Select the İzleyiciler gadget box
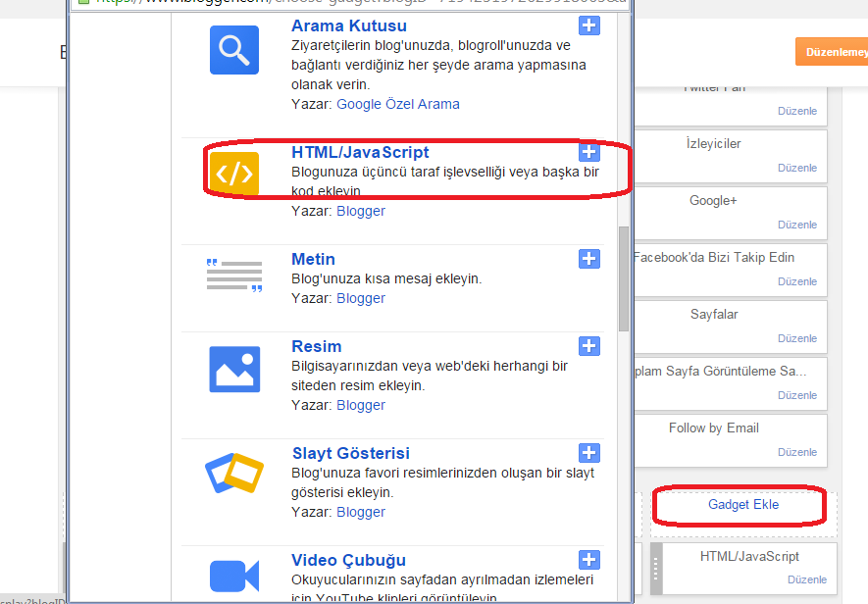Image resolution: width=868 pixels, height=604 pixels. pos(731,156)
